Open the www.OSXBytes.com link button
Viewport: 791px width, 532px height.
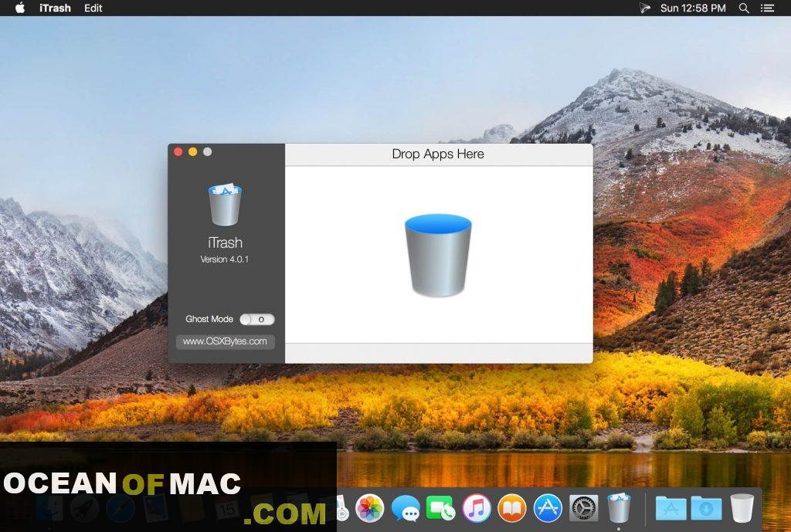(225, 341)
